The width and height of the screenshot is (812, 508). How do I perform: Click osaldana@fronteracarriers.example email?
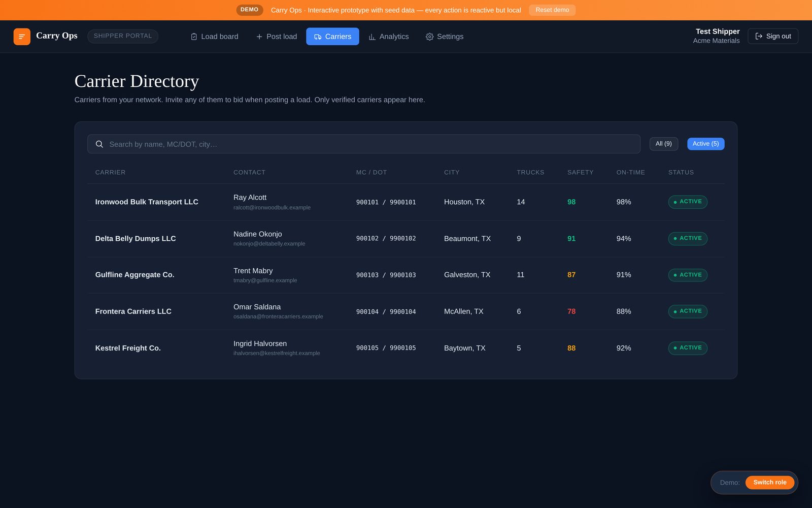point(278,316)
